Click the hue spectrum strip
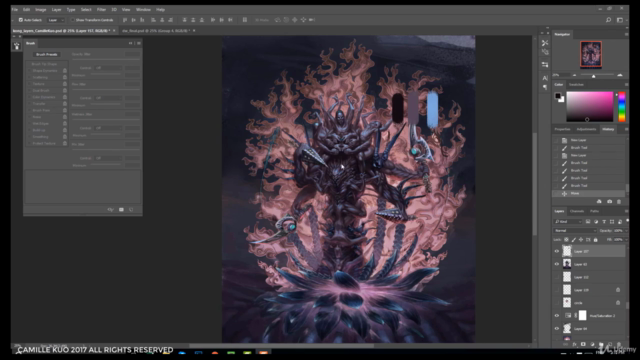Viewport: 640px width, 360px height. pos(622,107)
